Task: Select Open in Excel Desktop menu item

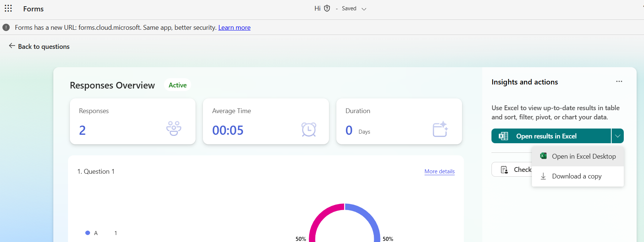Action: point(578,156)
